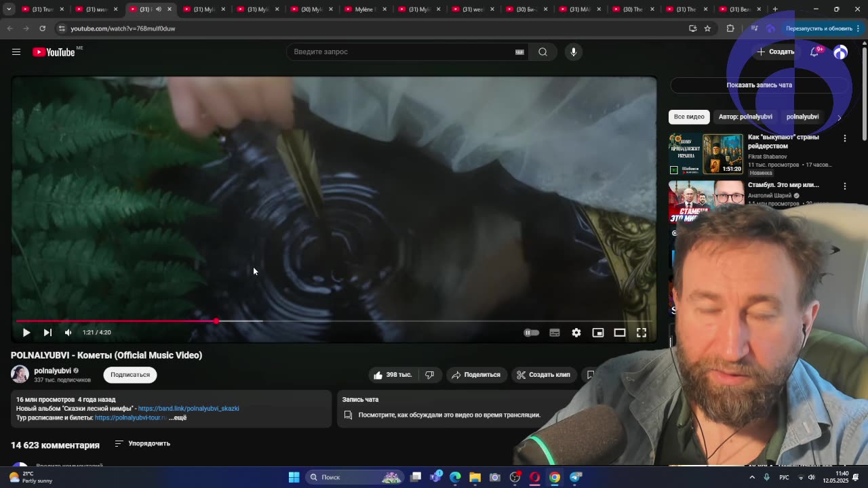868x488 pixels.
Task: Click the Поделиться share button
Action: tap(476, 375)
